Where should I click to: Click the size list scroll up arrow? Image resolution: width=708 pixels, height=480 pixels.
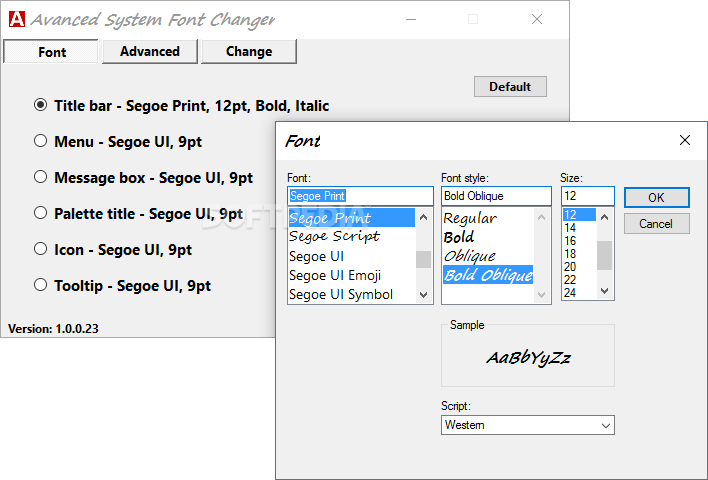[x=605, y=217]
